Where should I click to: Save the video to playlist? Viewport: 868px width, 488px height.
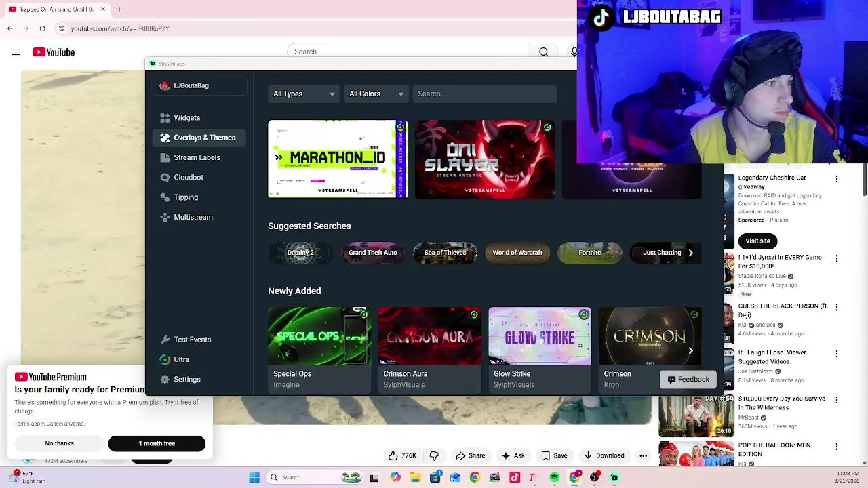554,455
